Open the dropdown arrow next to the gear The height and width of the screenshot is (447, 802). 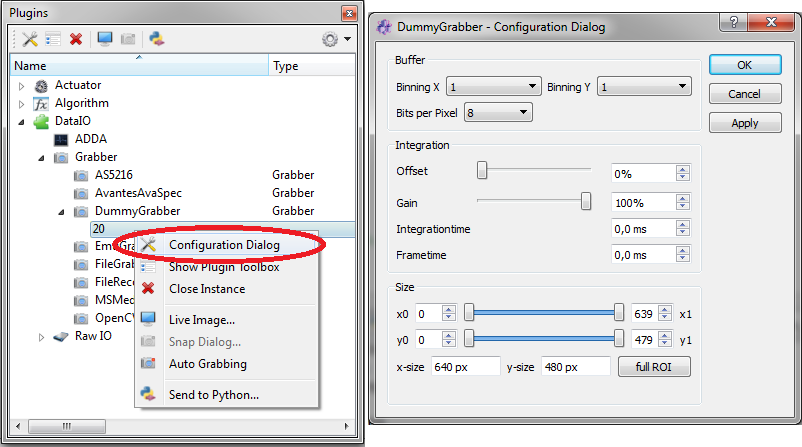[348, 39]
